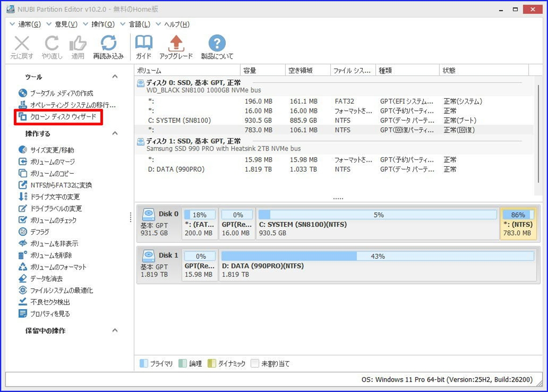Click the Reload (再読み込み) icon
This screenshot has height=392, width=548.
108,43
